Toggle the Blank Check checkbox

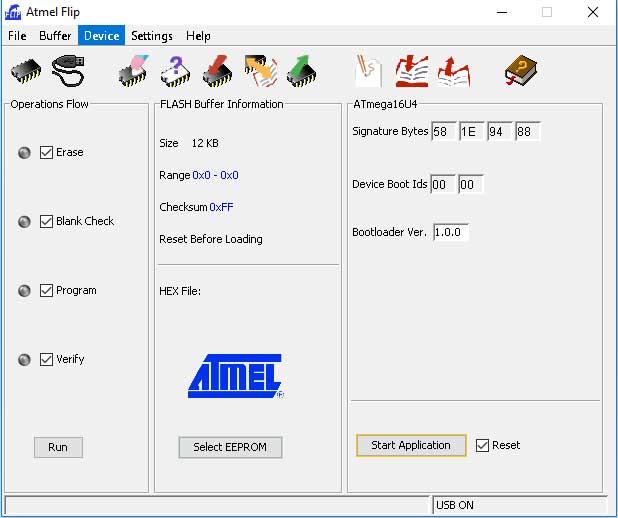click(47, 222)
